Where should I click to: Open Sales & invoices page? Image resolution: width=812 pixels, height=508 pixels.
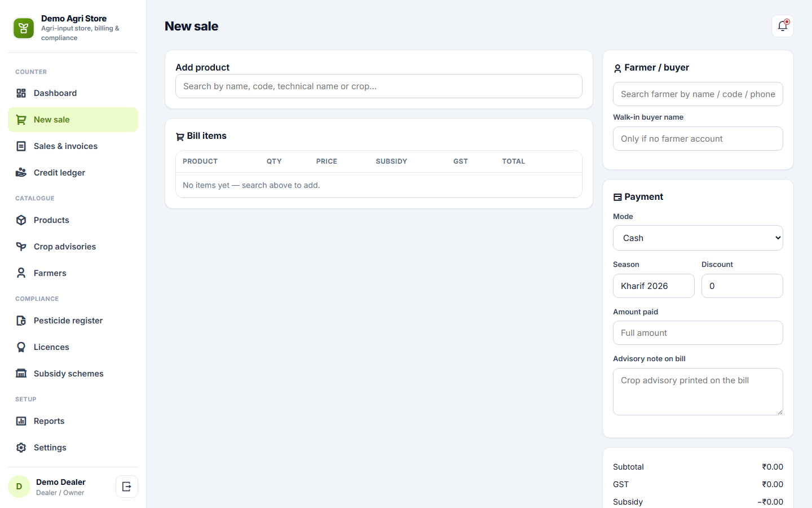click(x=73, y=146)
